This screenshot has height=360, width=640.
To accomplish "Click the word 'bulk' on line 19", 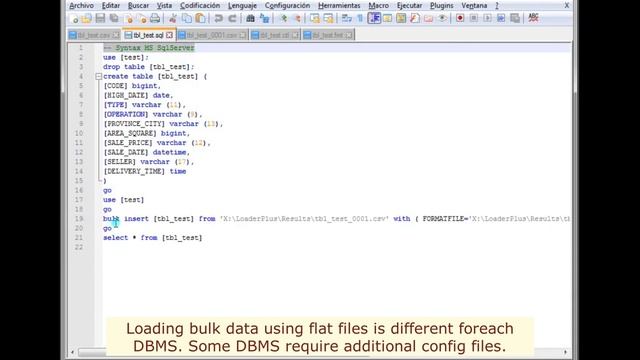I will (x=111, y=219).
